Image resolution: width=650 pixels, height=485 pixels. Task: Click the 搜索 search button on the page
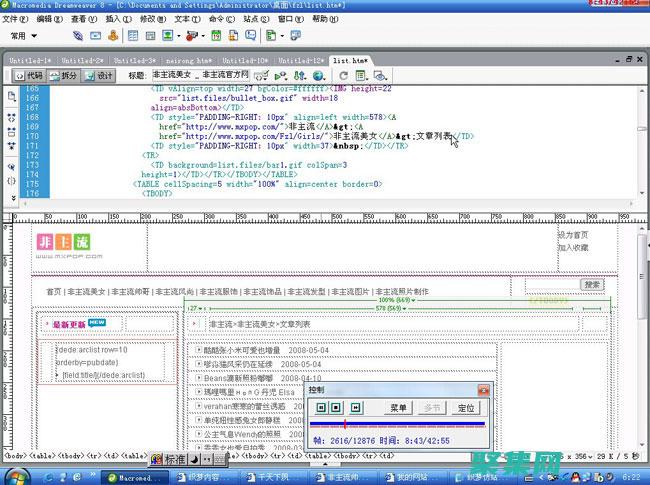[592, 285]
